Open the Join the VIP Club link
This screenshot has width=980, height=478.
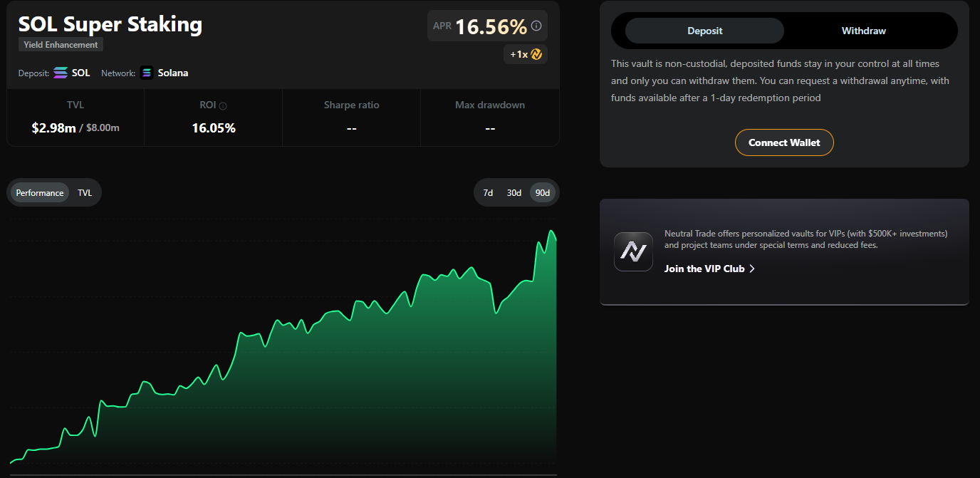click(709, 269)
